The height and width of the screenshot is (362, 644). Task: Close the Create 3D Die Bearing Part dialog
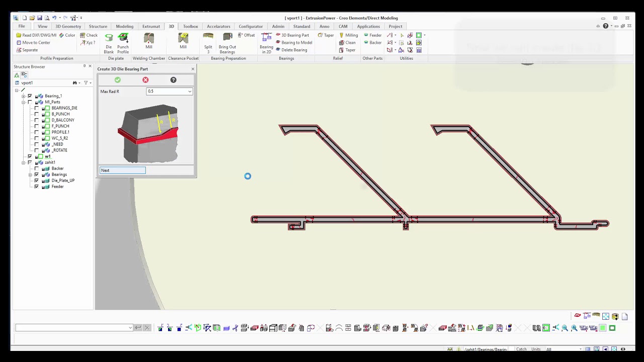pyautogui.click(x=192, y=69)
